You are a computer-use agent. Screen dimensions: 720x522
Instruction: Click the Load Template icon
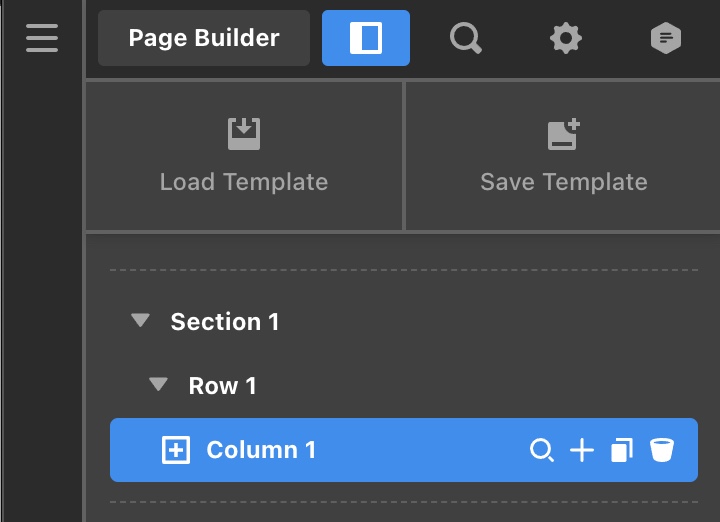point(244,134)
